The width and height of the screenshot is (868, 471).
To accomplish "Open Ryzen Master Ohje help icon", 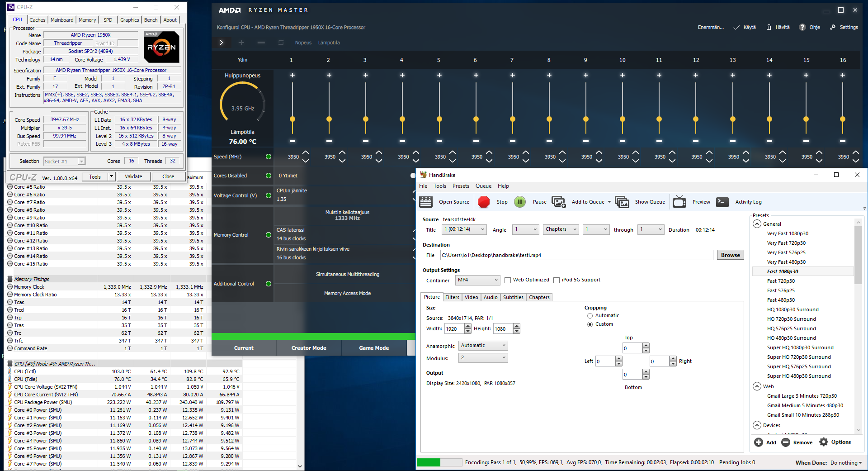I will 802,27.
